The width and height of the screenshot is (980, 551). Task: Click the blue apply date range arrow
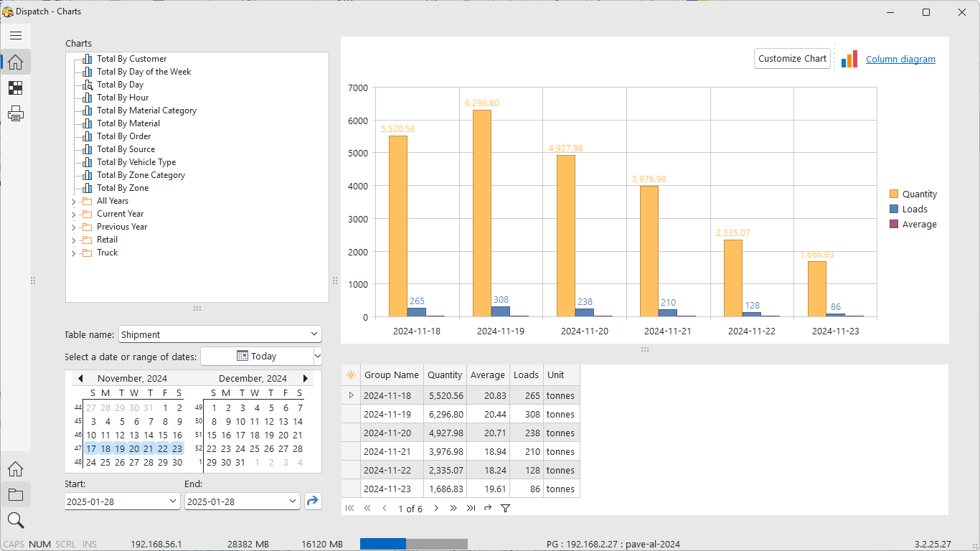pos(313,501)
